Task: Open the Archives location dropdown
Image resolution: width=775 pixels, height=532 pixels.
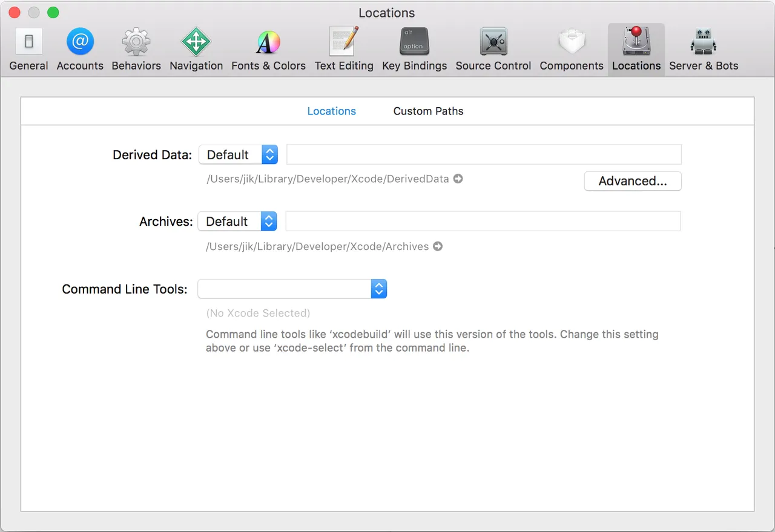Action: pos(237,221)
